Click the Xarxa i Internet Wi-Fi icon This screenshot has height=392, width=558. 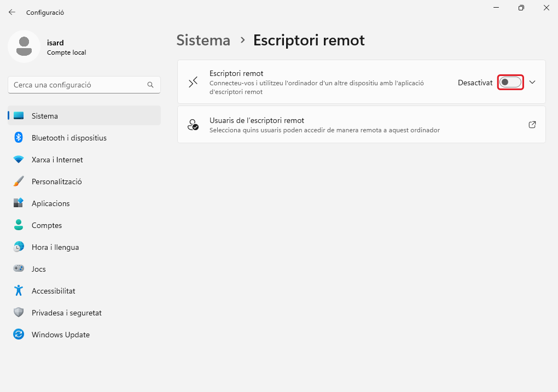[x=19, y=160]
